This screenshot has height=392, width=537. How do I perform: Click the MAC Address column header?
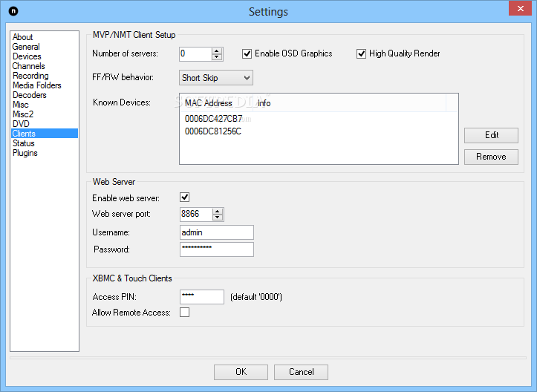(x=216, y=103)
